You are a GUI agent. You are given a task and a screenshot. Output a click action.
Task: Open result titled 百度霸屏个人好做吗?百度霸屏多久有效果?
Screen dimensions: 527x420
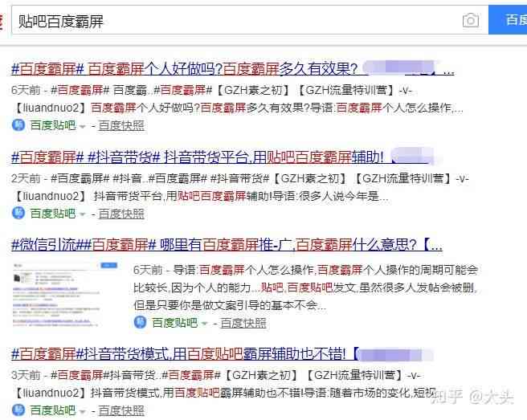233,69
